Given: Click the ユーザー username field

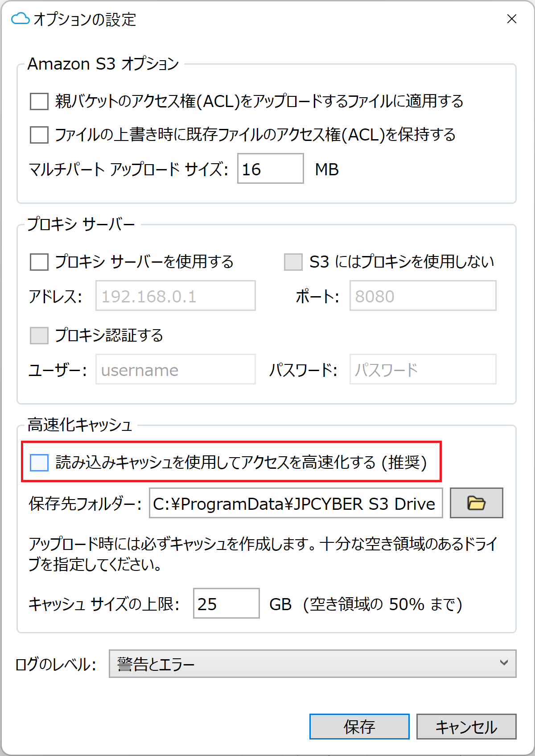Looking at the screenshot, I should [x=175, y=369].
